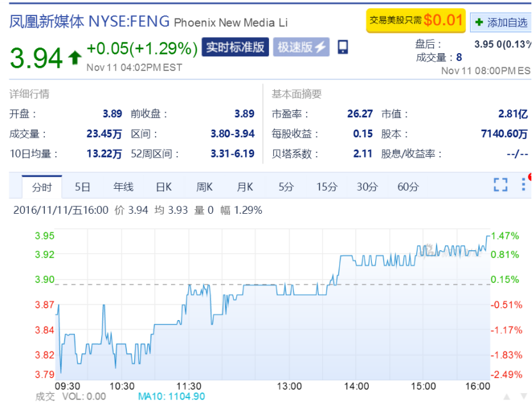
Task: Click the 凤凰新媒体 NYSE:FENG stock title
Action: 90,21
